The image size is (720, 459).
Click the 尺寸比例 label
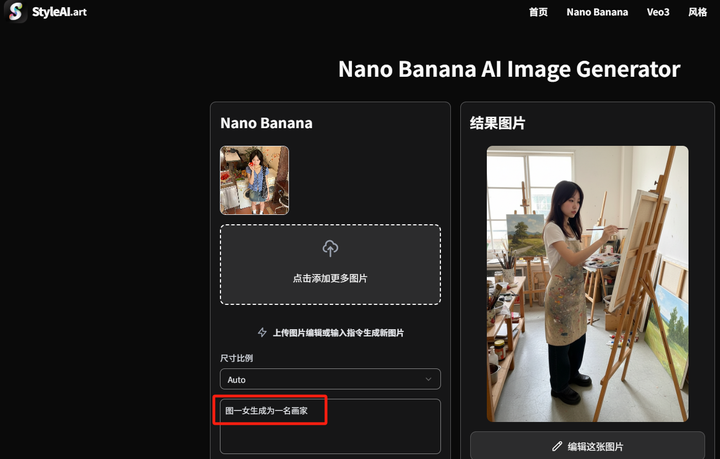coord(236,358)
